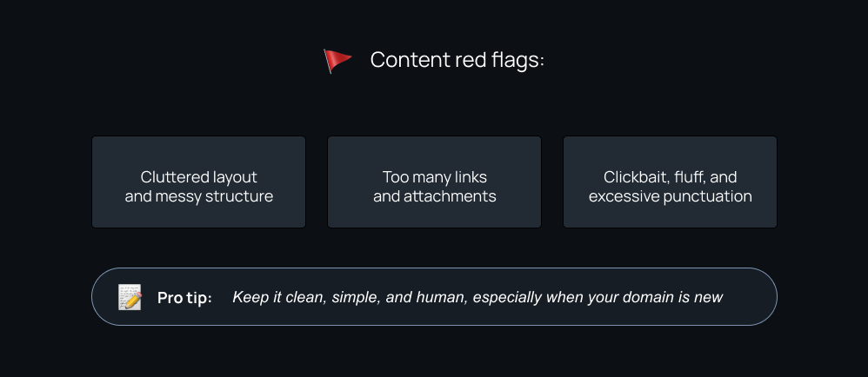
Task: Click the "Content red flags:" heading
Action: pyautogui.click(x=457, y=60)
